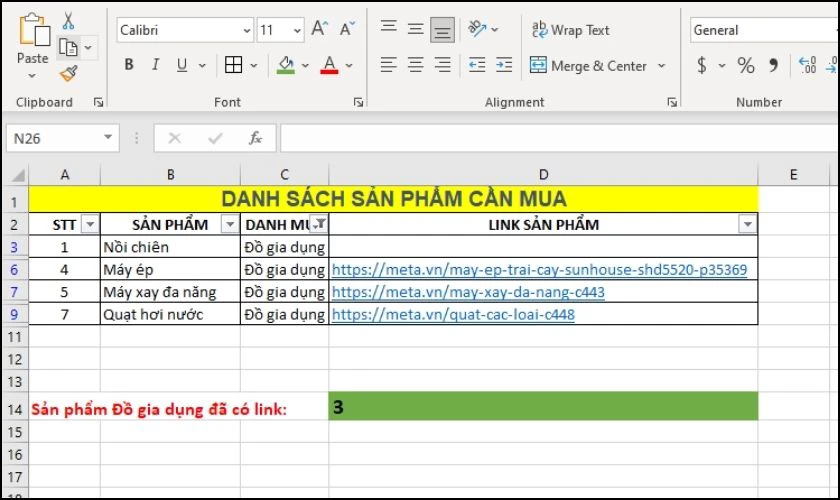Open quat-cac-loai-c448 link
Image resolution: width=840 pixels, height=500 pixels.
[453, 315]
